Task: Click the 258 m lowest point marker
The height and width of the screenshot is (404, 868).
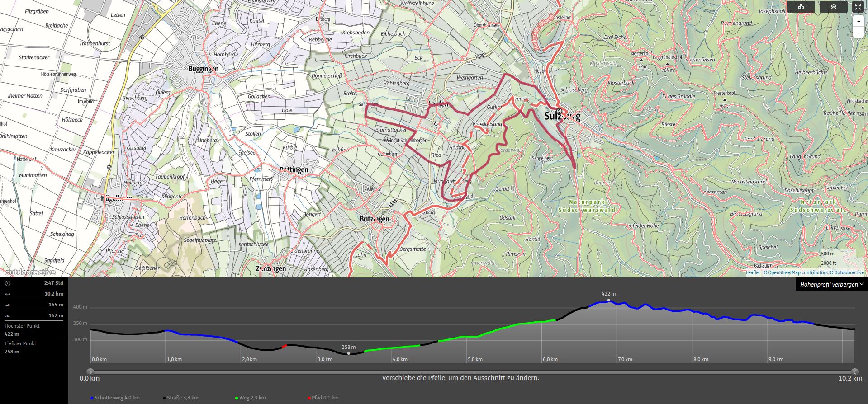Action: pyautogui.click(x=349, y=353)
